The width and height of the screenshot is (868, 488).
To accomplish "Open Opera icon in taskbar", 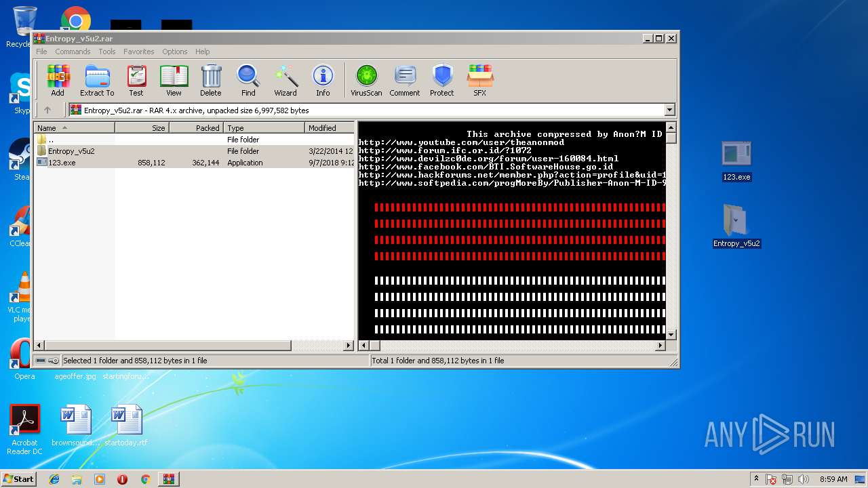I will 122,479.
